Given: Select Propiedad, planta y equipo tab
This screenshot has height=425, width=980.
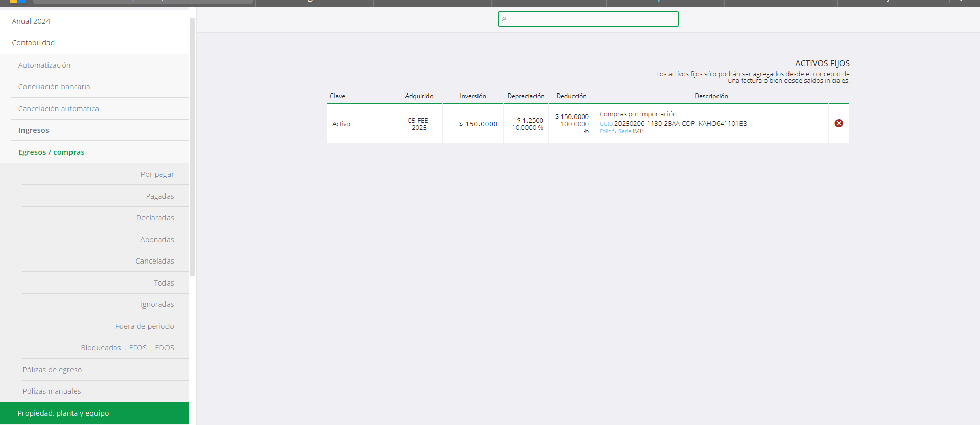Looking at the screenshot, I should (x=63, y=413).
